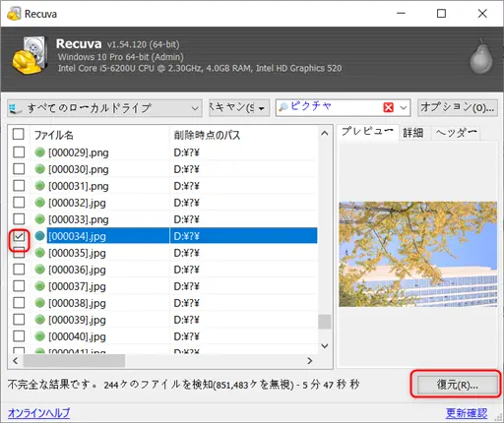Click the green status dot for [000037].jpg
Screen dimensions: 504x423
(x=39, y=286)
